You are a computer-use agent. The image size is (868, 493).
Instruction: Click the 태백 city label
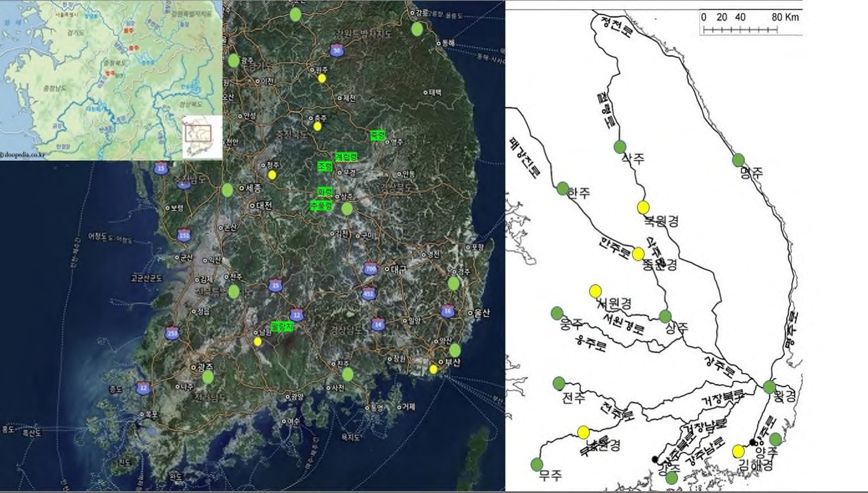coord(435,92)
